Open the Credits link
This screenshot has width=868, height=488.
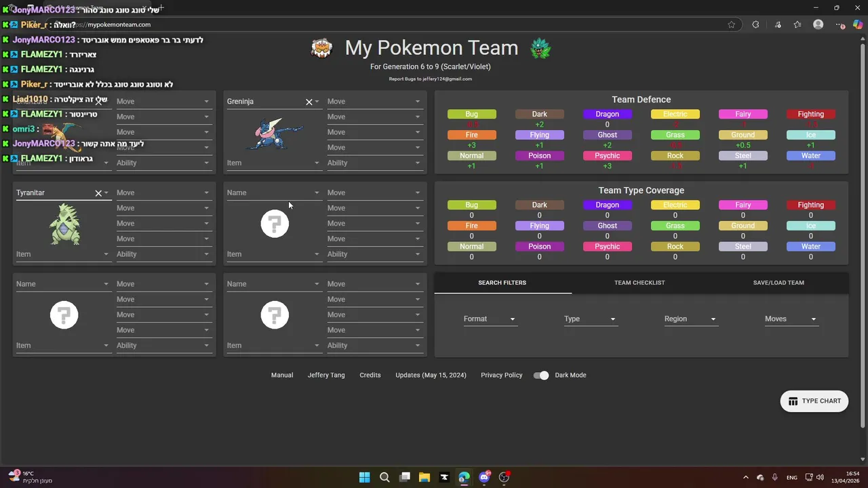point(370,375)
